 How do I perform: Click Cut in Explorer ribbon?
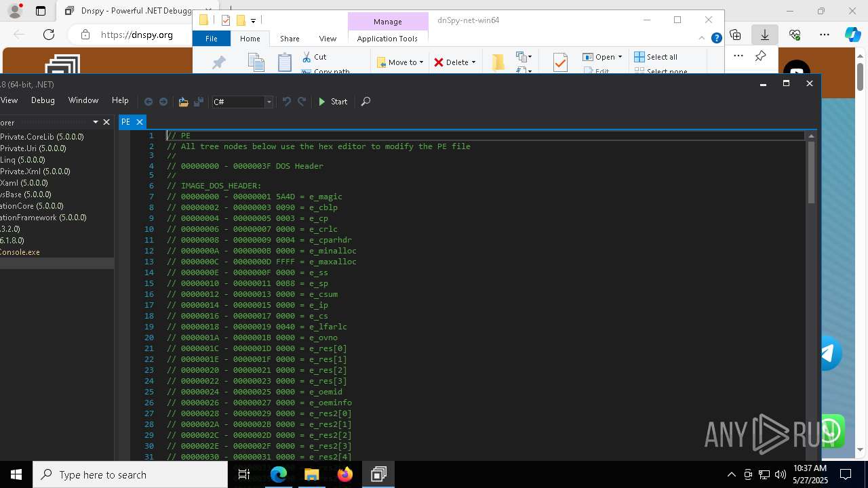tap(314, 57)
